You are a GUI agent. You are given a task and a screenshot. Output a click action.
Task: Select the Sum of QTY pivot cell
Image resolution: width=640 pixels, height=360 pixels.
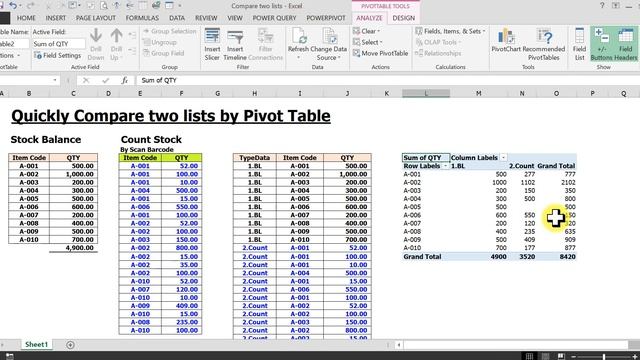point(426,158)
